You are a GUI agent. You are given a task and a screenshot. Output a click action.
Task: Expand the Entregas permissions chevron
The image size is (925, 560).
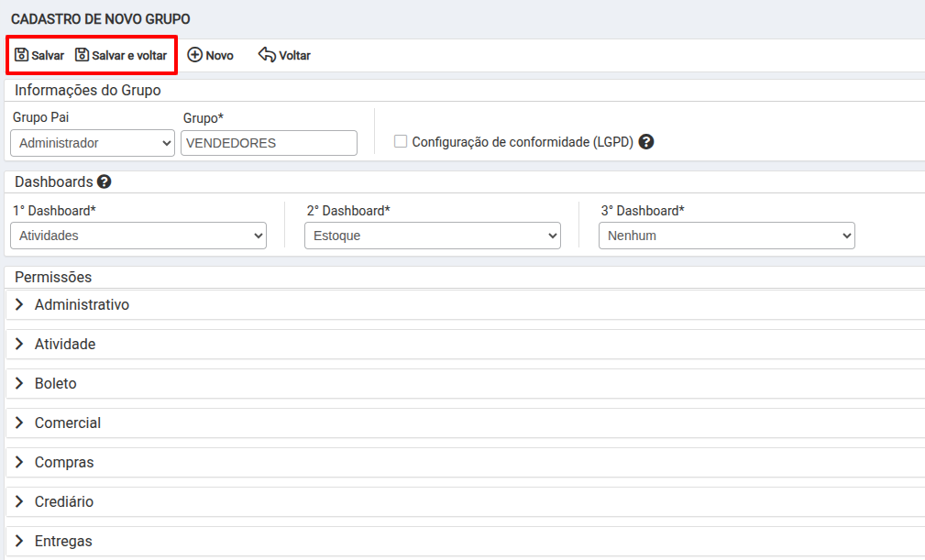(x=19, y=541)
